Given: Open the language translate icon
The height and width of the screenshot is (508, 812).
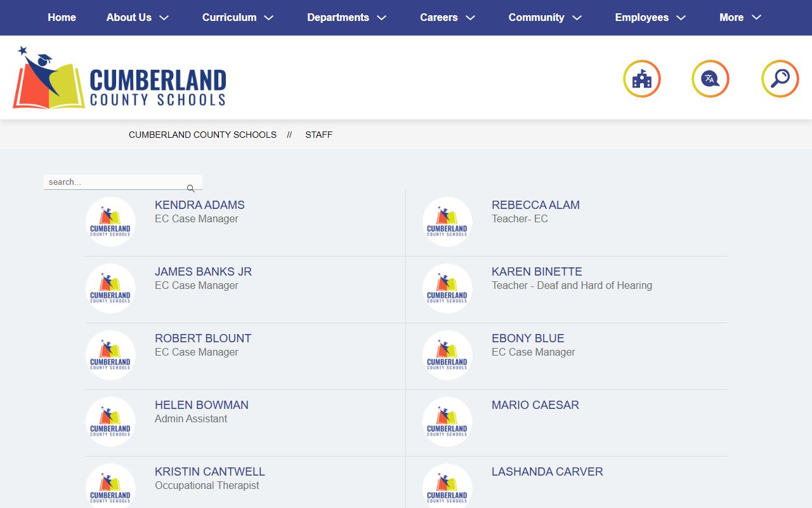Looking at the screenshot, I should click(x=710, y=79).
